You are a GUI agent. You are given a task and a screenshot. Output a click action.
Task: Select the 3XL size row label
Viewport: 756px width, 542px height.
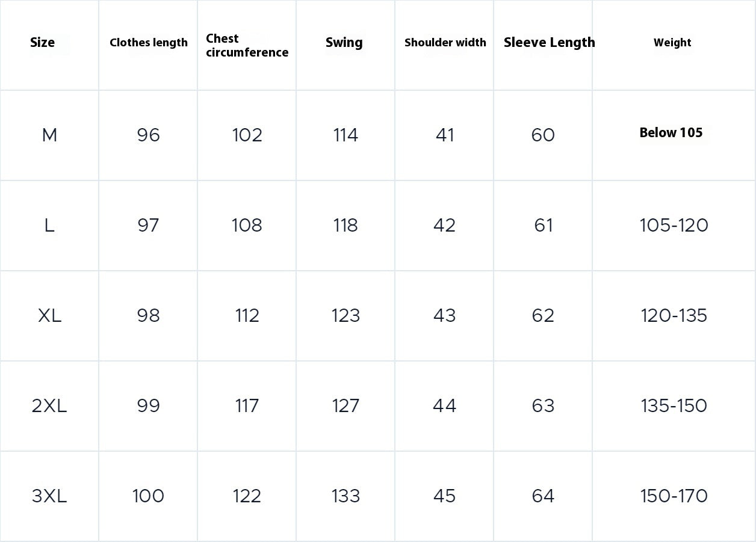point(49,496)
